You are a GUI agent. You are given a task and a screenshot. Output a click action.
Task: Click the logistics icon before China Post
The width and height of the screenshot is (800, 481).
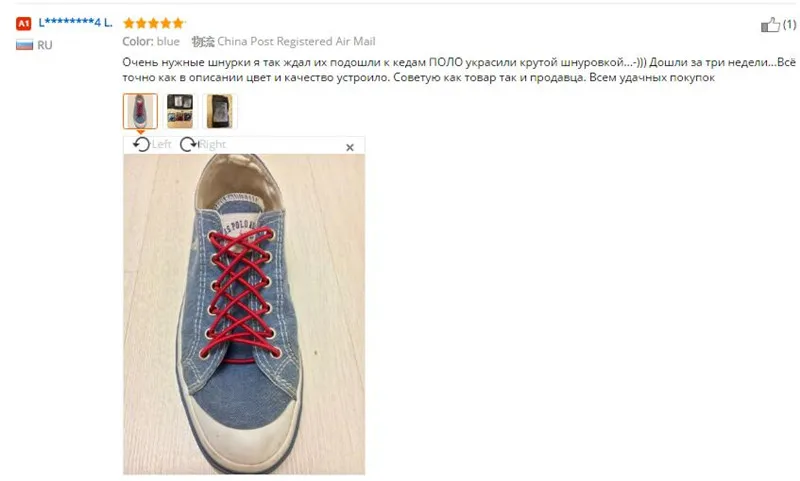[x=203, y=42]
